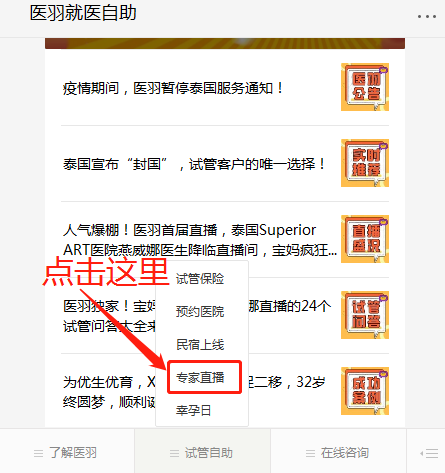Click the 直播盛况 article thumbnail icon
This screenshot has width=445, height=473.
365,239
